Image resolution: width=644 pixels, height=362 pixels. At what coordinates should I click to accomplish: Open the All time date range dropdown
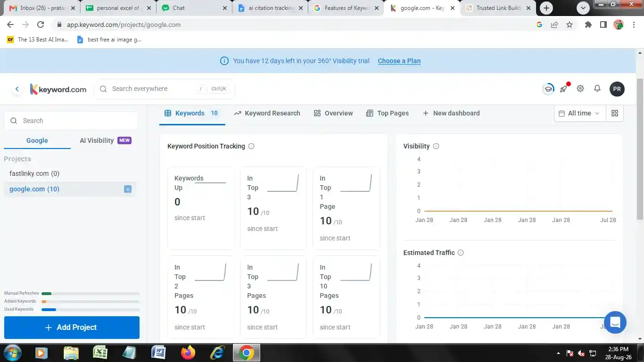click(579, 113)
